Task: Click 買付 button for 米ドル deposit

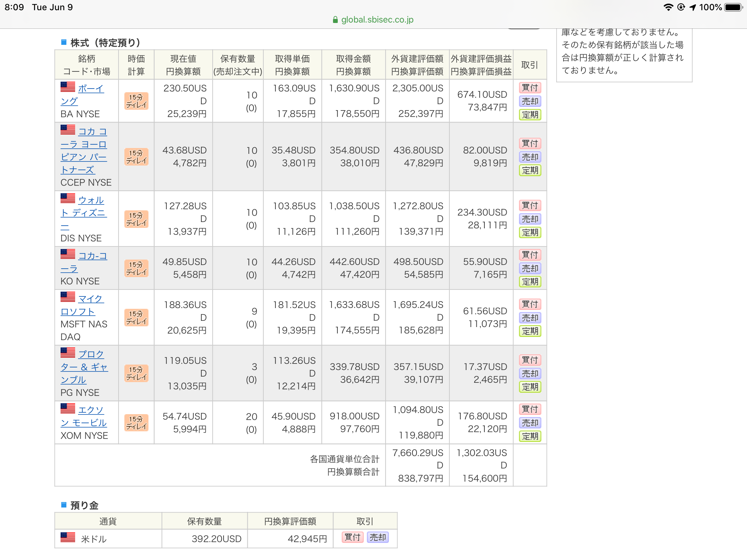Action: pyautogui.click(x=353, y=537)
